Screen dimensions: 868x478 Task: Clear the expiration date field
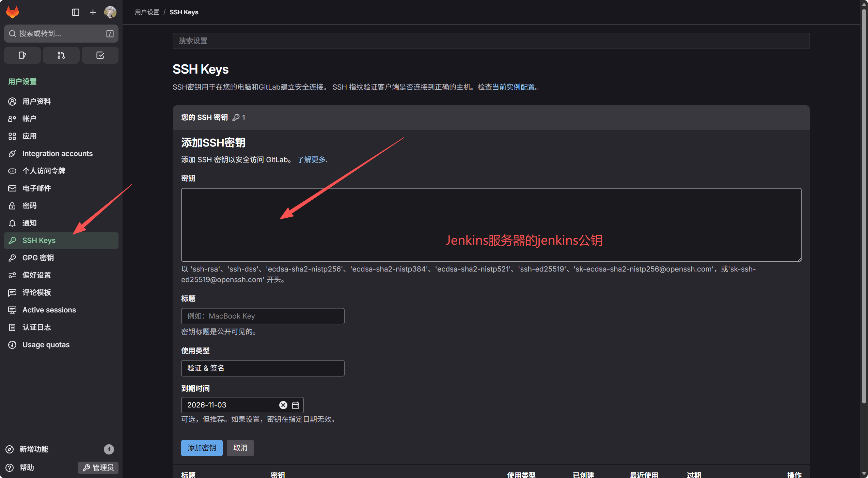283,405
